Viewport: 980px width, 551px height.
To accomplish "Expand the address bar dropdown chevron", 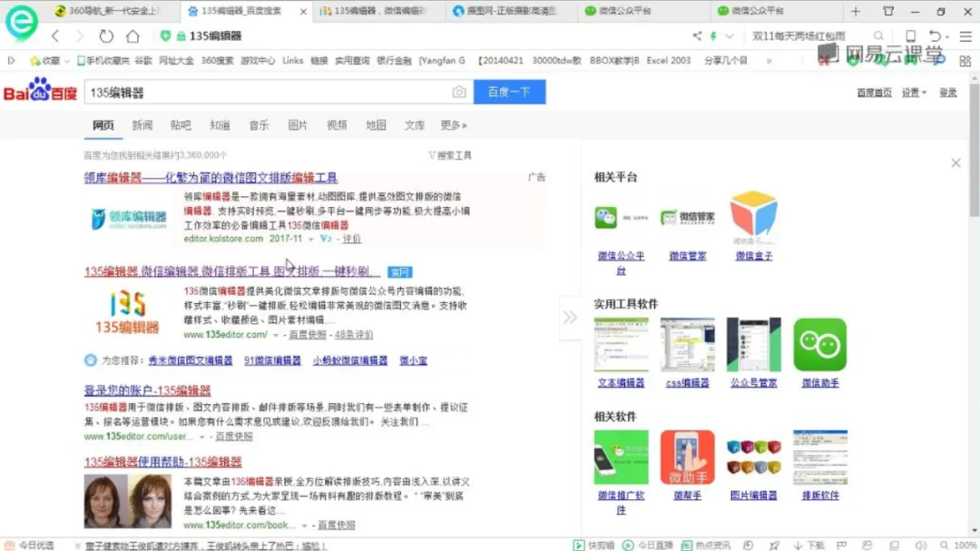I will [730, 36].
